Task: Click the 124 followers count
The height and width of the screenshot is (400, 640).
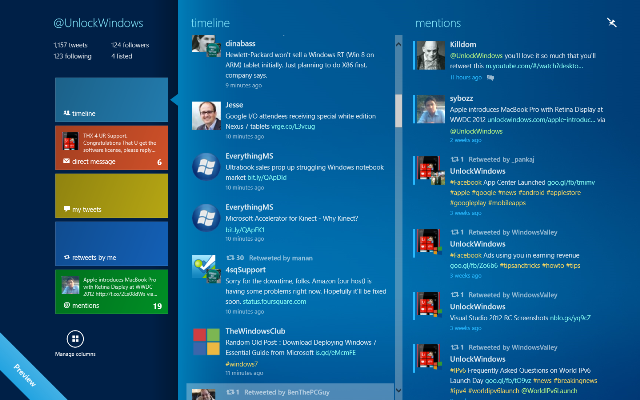Action: point(130,45)
